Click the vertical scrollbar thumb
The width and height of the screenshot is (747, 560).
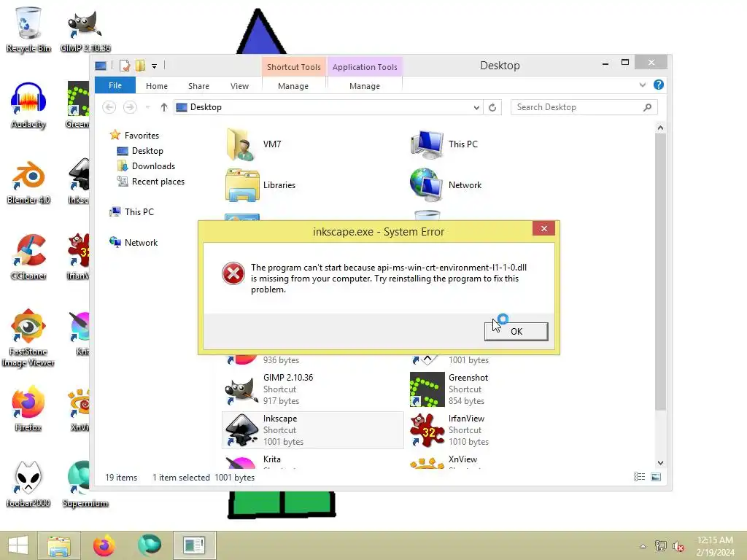660,271
